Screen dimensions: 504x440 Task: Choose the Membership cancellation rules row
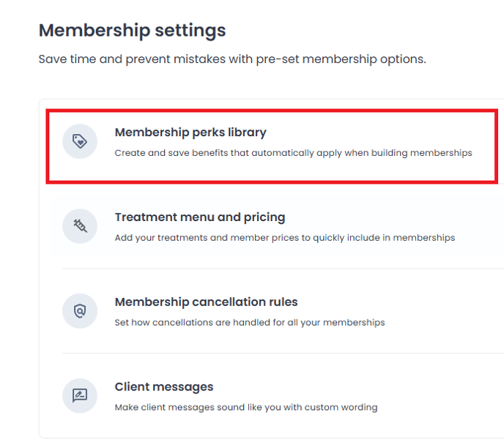[x=277, y=311]
